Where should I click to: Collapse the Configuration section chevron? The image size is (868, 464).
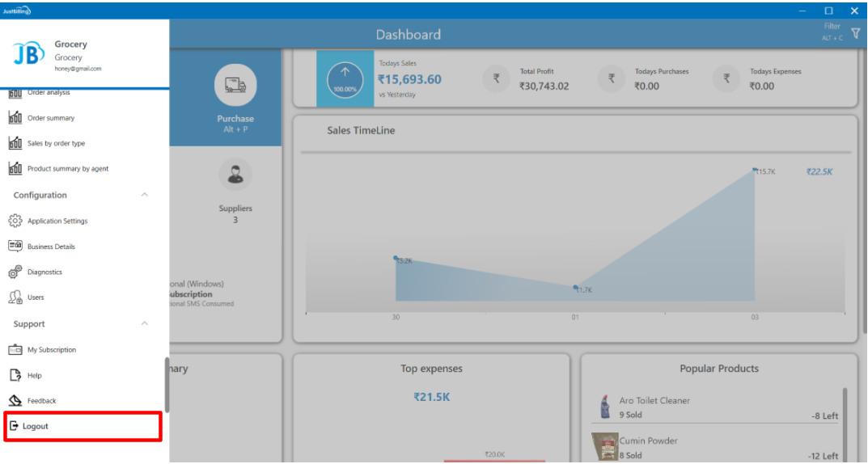[145, 195]
